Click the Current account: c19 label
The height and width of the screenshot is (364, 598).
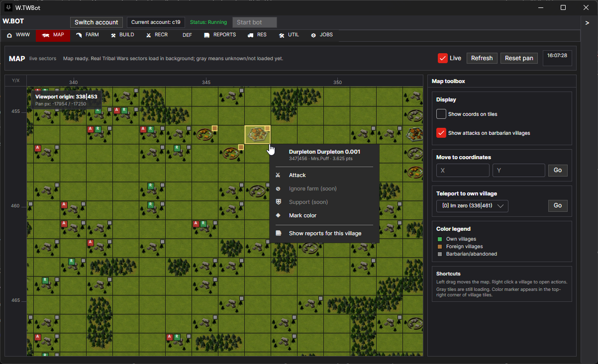click(x=156, y=22)
